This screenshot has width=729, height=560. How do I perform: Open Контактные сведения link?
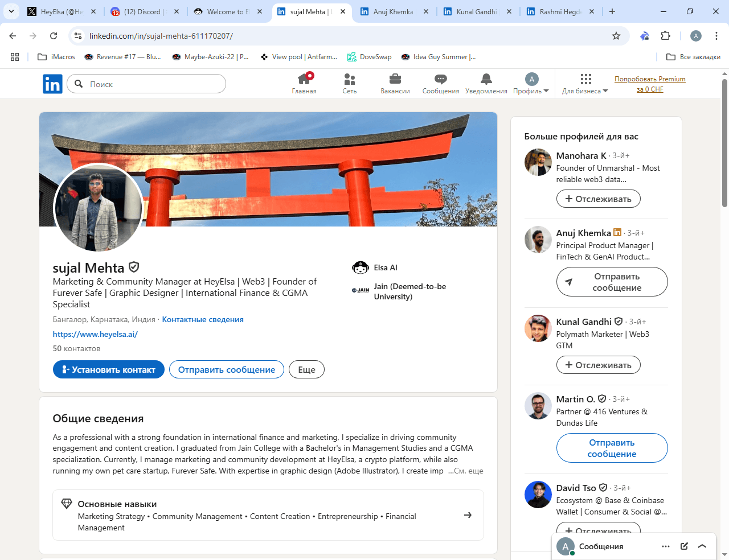click(203, 320)
